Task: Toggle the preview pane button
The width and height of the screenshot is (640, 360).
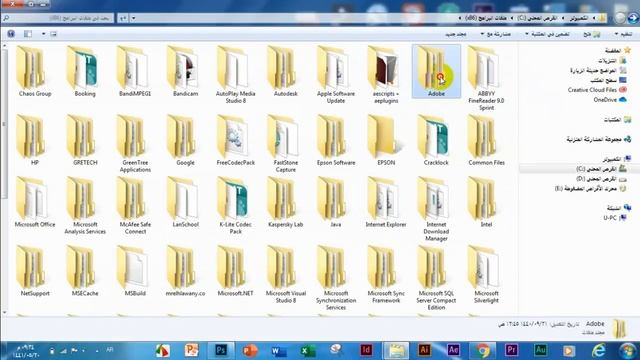Action: click(28, 34)
